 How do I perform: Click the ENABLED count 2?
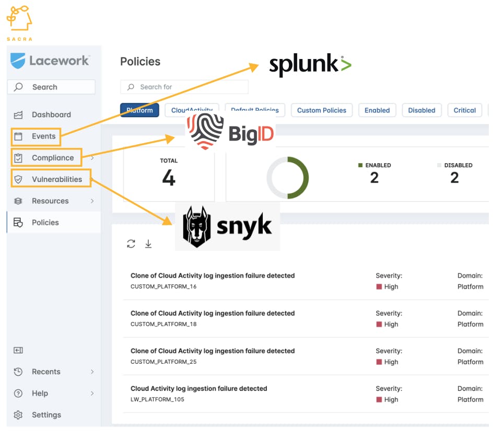pyautogui.click(x=374, y=178)
